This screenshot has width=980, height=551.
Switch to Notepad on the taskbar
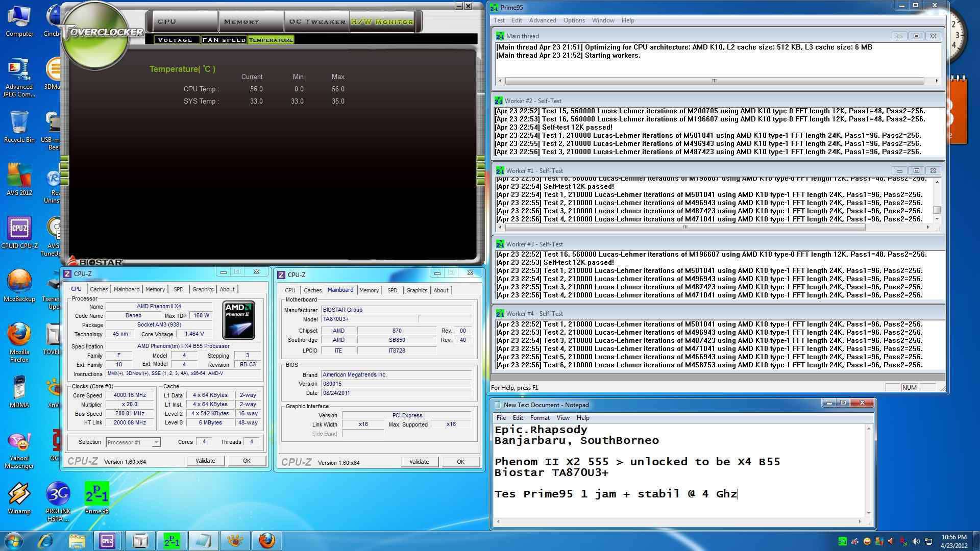click(203, 540)
